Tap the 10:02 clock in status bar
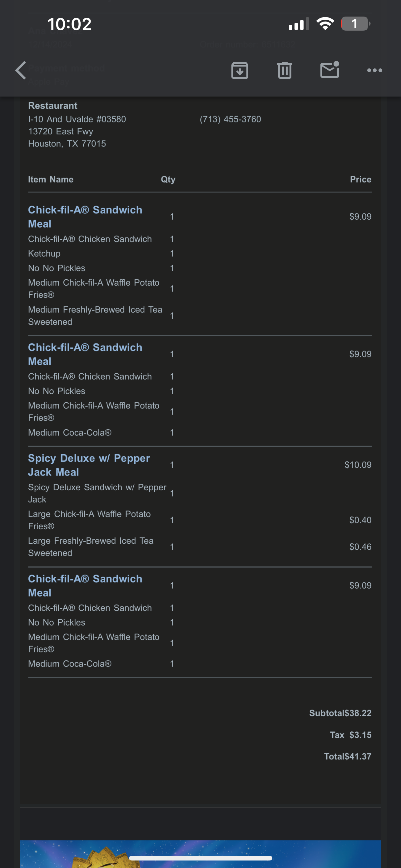 pos(69,24)
